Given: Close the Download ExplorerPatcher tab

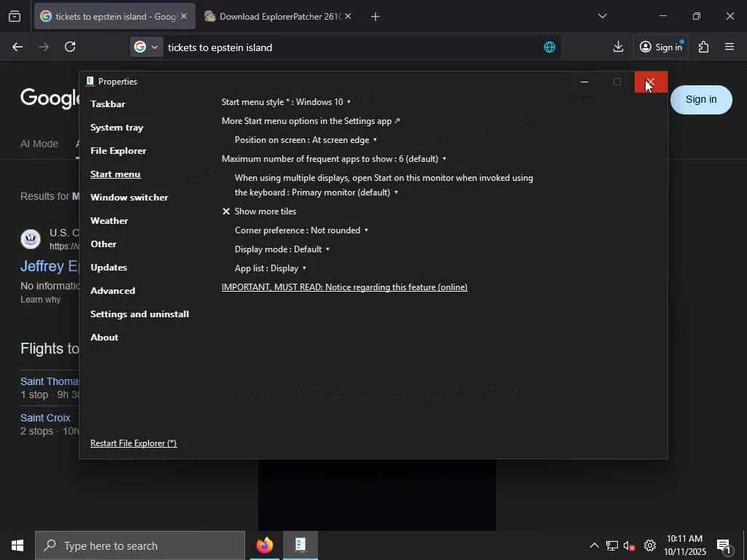Looking at the screenshot, I should (x=348, y=16).
